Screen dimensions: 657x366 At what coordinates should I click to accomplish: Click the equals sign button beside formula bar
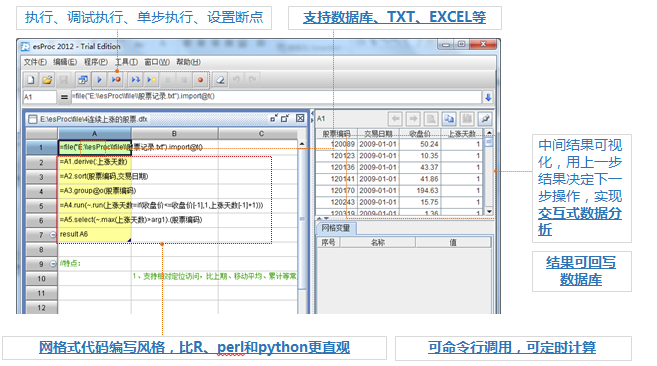(64, 97)
